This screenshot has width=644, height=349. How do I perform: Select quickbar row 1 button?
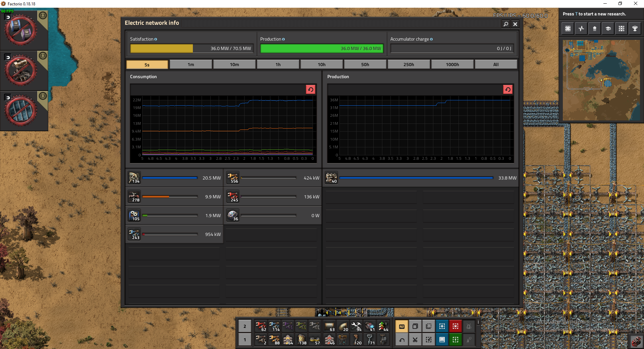[x=245, y=340]
